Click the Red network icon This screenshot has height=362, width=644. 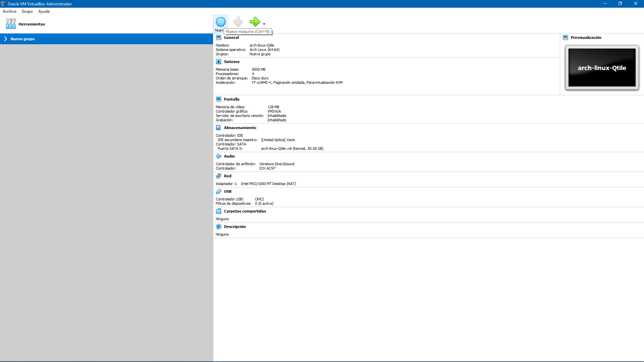[218, 176]
